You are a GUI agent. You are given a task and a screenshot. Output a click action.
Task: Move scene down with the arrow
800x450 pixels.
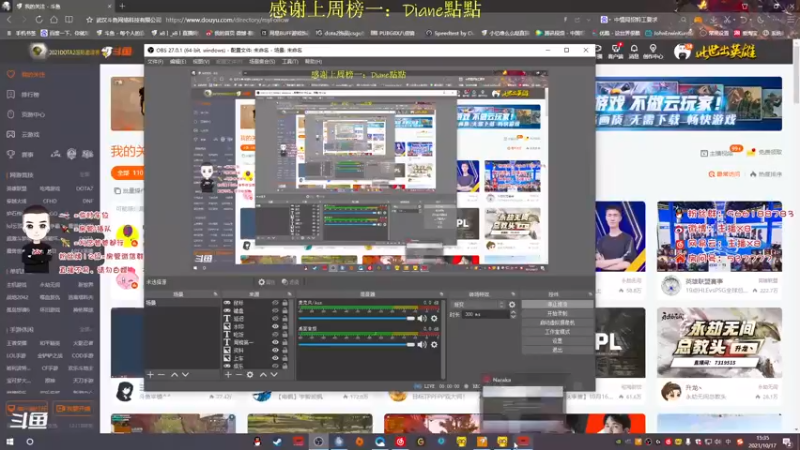pyautogui.click(x=185, y=374)
